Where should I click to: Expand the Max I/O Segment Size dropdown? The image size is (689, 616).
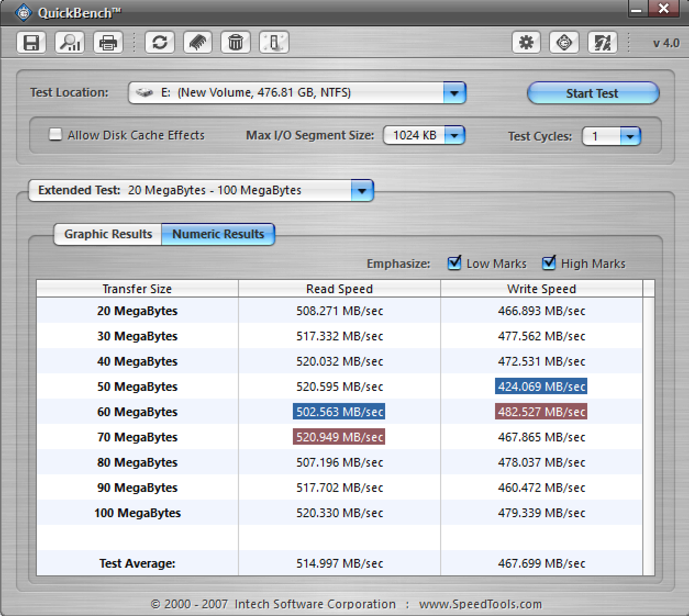[x=454, y=135]
